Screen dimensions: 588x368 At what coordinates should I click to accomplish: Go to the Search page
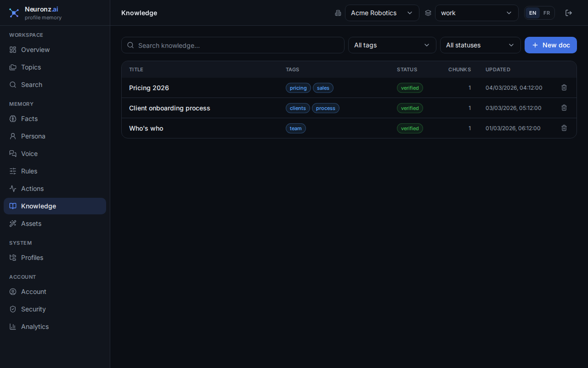coord(55,85)
